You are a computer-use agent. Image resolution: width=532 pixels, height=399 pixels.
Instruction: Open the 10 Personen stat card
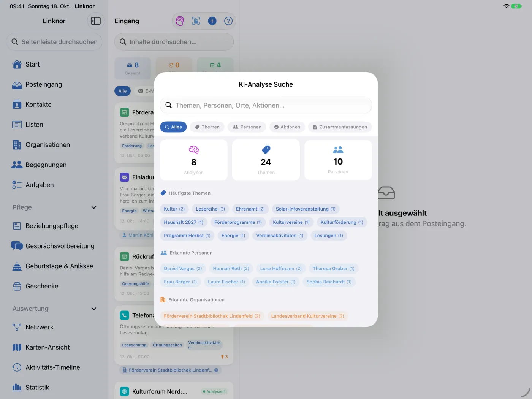click(x=338, y=160)
